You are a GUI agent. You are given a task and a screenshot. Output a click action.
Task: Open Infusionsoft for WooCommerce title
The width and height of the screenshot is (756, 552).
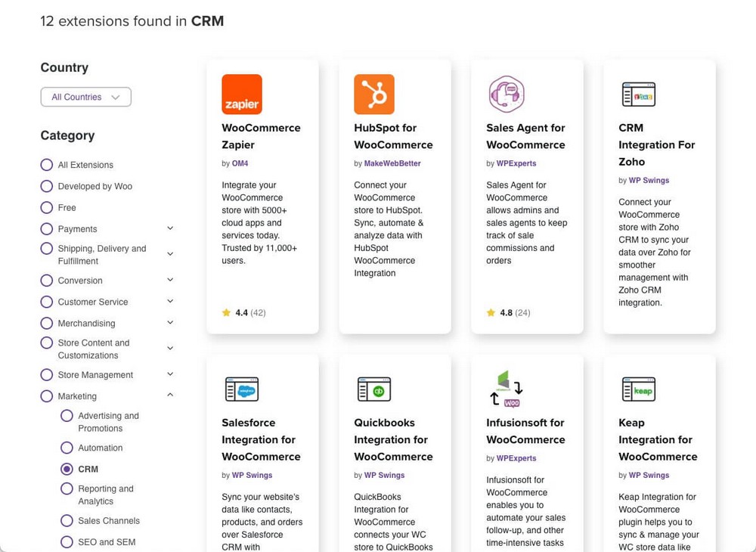pyautogui.click(x=525, y=431)
